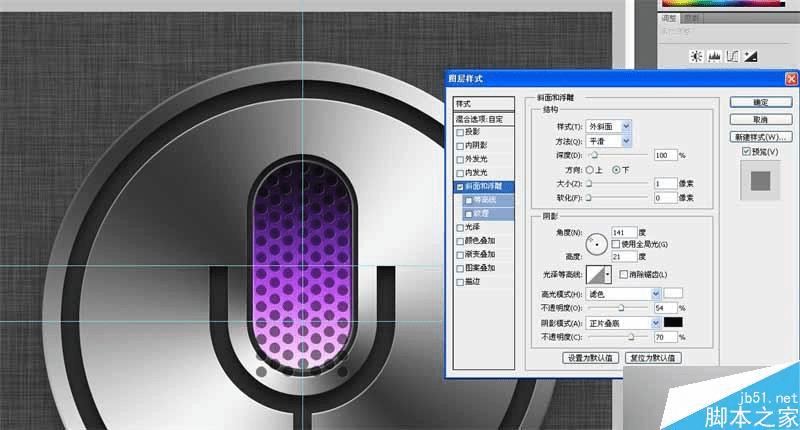
Task: Enable the 投影 drop shadow checkbox
Action: [460, 133]
